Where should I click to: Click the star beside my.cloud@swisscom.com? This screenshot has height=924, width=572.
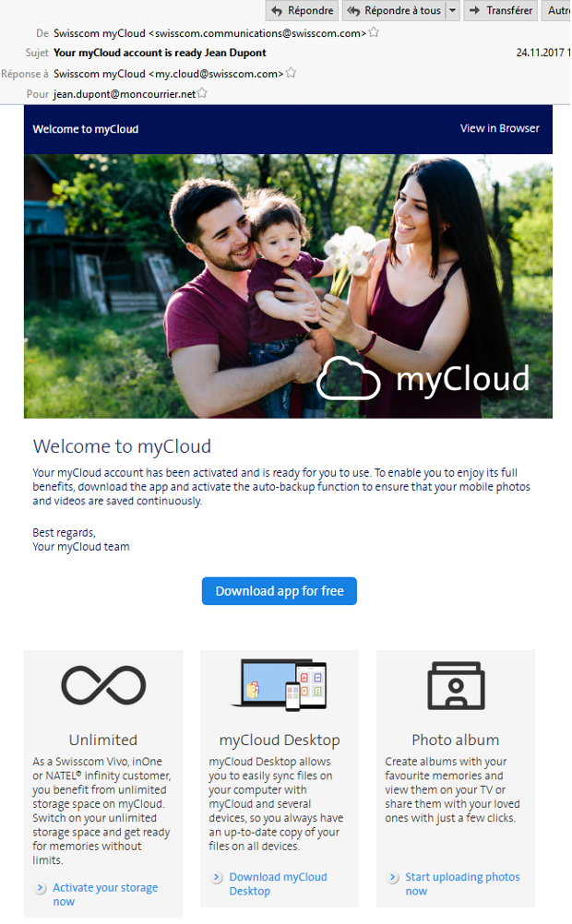click(x=291, y=73)
